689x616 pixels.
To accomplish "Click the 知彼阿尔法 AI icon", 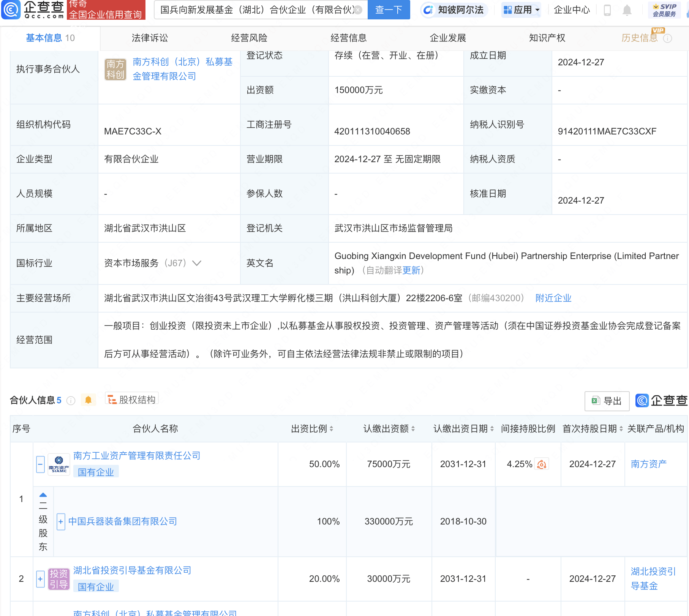I will pyautogui.click(x=428, y=10).
